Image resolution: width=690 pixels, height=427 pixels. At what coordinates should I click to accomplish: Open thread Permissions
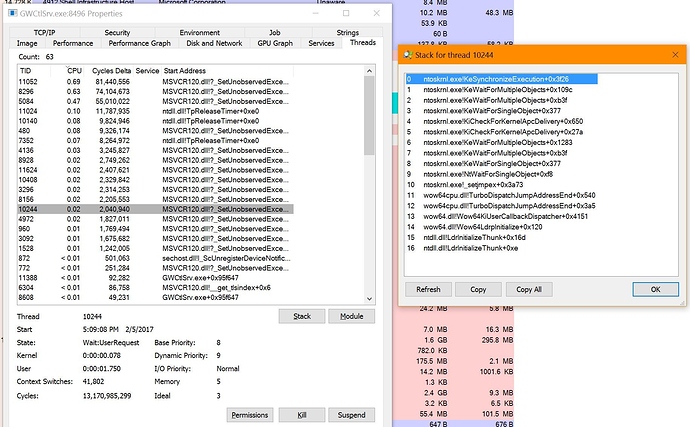pyautogui.click(x=250, y=414)
